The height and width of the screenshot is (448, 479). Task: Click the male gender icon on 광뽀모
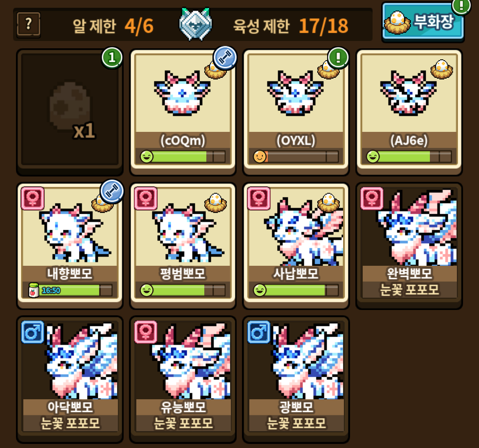click(259, 332)
